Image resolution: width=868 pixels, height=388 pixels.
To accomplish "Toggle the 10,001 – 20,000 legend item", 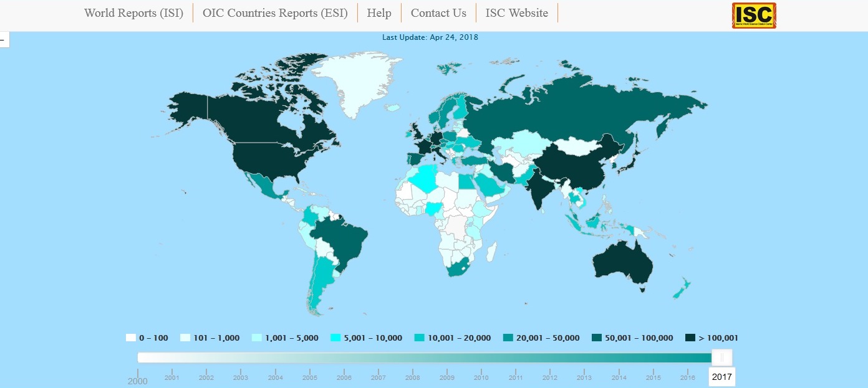I will [x=453, y=338].
